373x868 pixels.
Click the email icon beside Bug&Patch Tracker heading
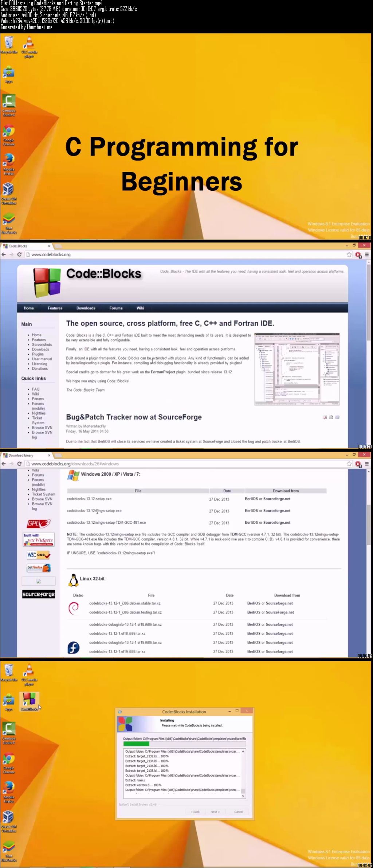(x=337, y=417)
